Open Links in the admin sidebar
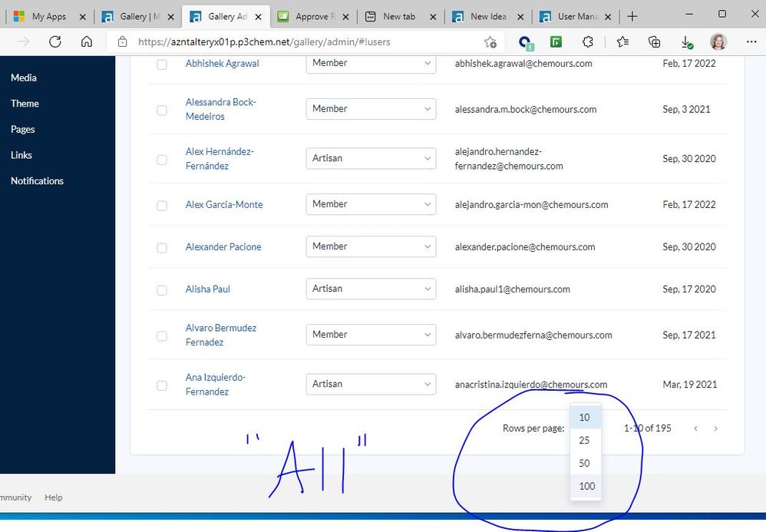Viewport: 766px width, 532px height. click(21, 155)
